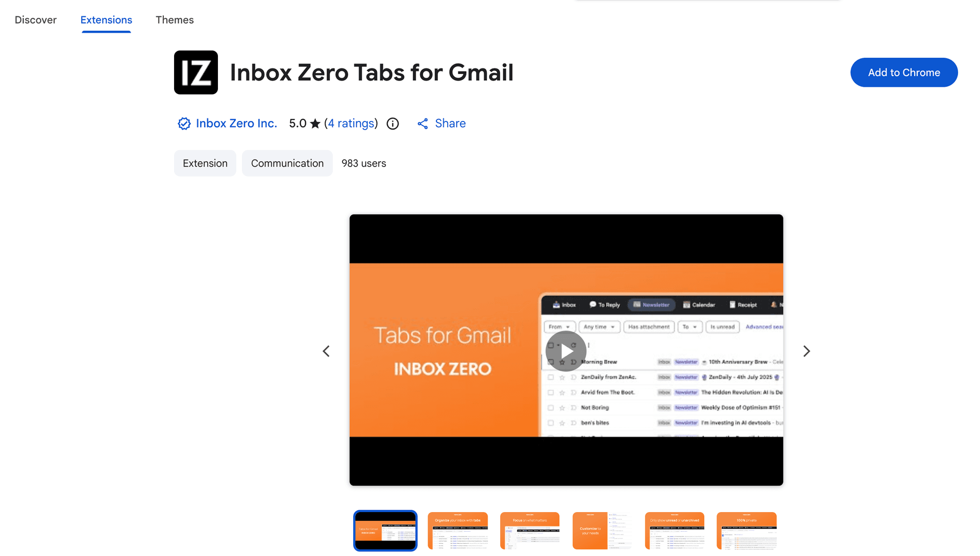Expand the Any time dropdown
The image size is (980, 556).
(599, 327)
